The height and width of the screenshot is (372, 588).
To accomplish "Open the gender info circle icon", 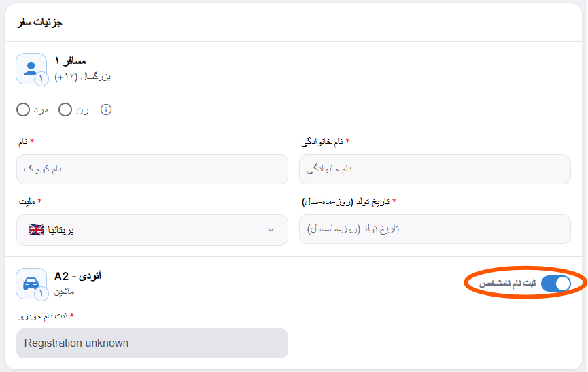I will point(106,109).
